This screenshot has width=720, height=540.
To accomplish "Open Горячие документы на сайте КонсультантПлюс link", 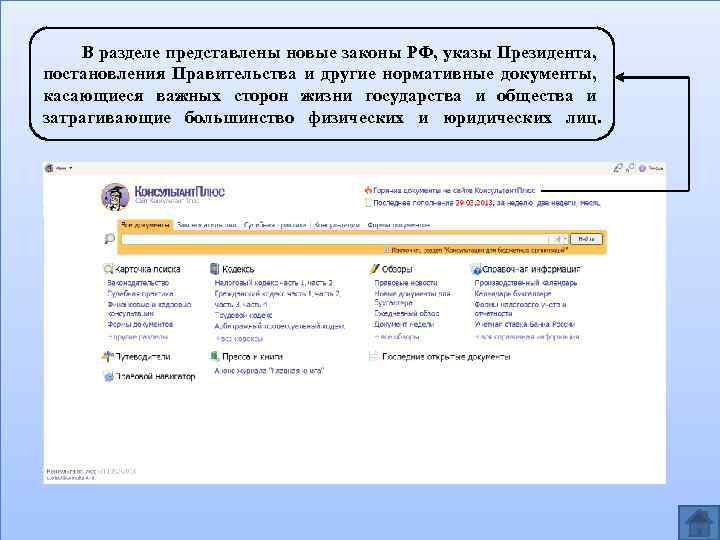I will (x=454, y=190).
